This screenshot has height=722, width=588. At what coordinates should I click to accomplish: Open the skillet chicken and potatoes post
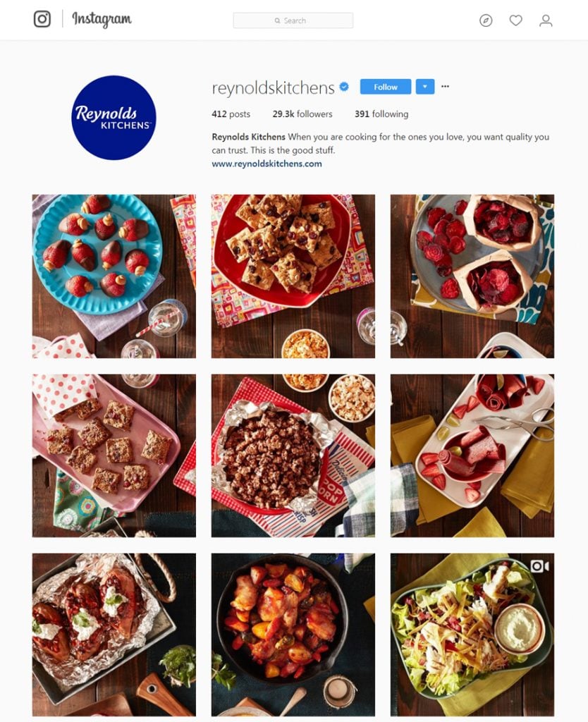[293, 635]
